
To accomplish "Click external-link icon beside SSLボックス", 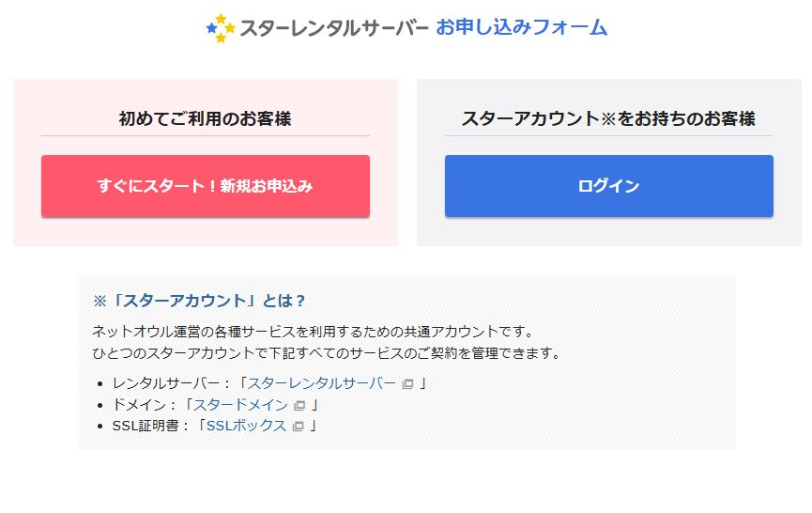I will coord(298,427).
